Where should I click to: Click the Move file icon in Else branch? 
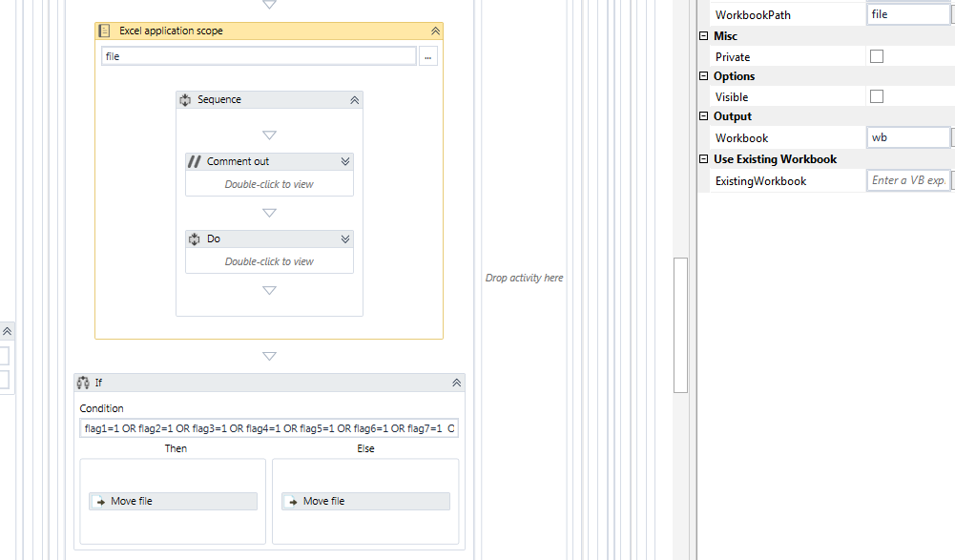pos(290,501)
